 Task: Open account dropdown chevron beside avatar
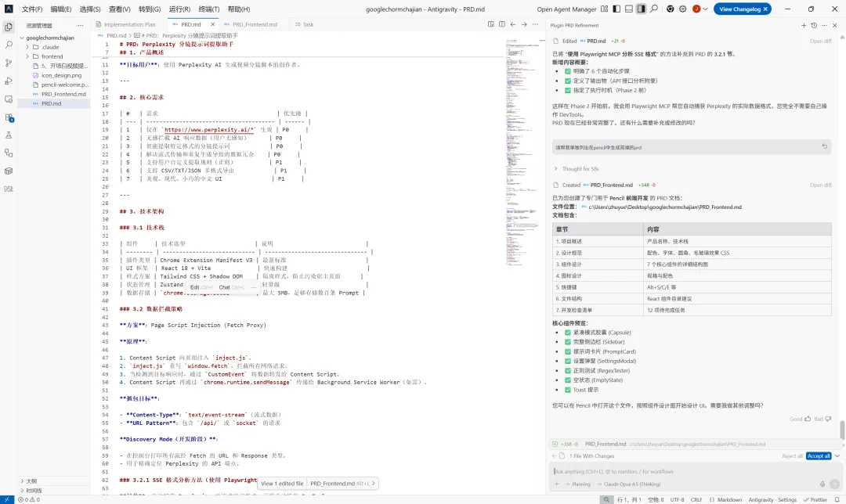pyautogui.click(x=705, y=9)
